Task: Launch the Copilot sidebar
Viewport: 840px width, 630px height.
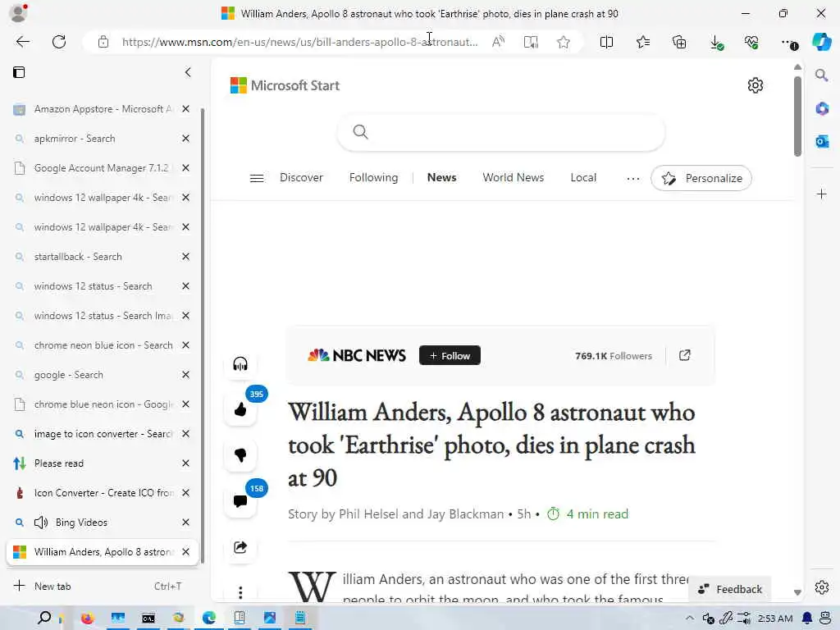Action: 822,42
